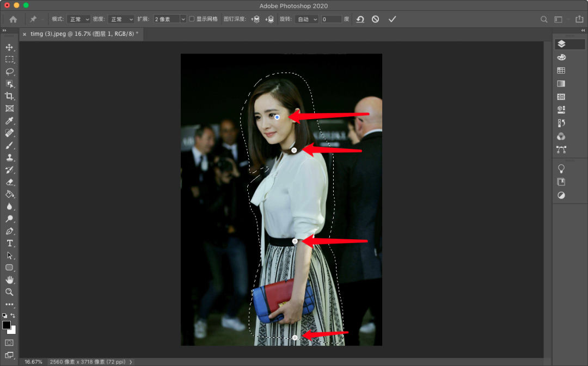
Task: Select the Rectangular Marquee tool
Action: pos(9,60)
